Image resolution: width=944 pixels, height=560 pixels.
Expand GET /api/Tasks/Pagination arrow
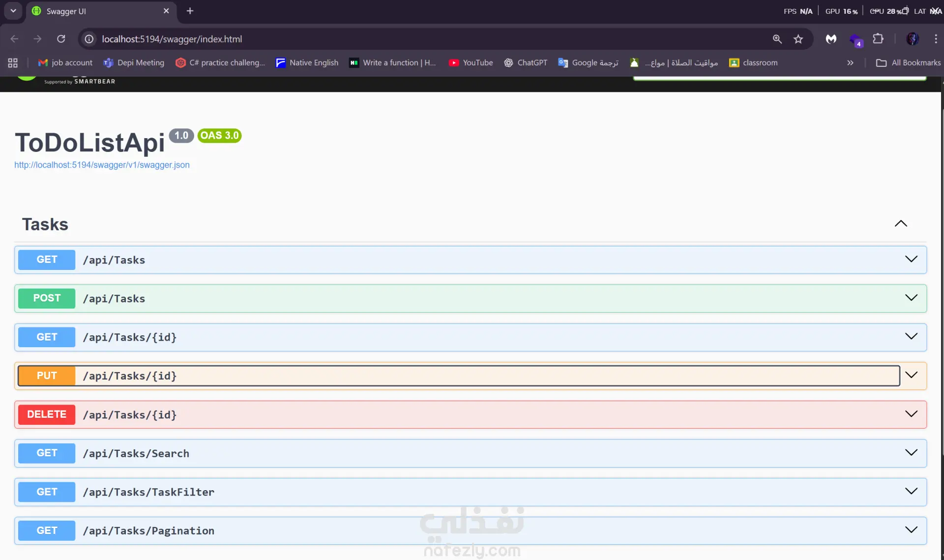coord(911,530)
